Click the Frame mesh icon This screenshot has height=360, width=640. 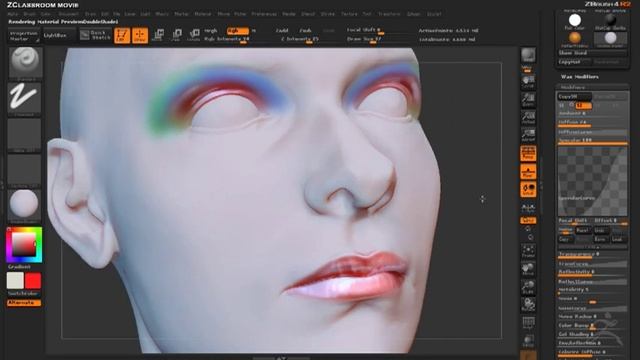tap(528, 251)
